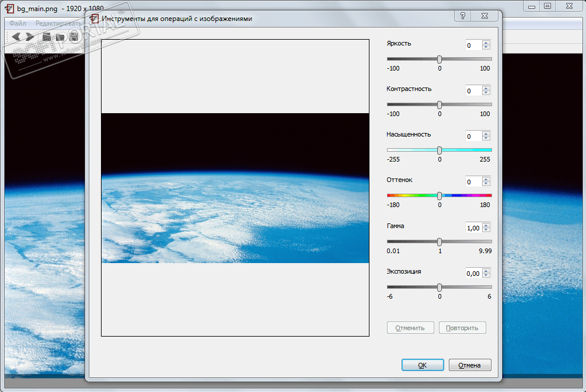Click the previous image arrow in main toolbar
Viewport: 586px width, 392px height.
tap(16, 37)
